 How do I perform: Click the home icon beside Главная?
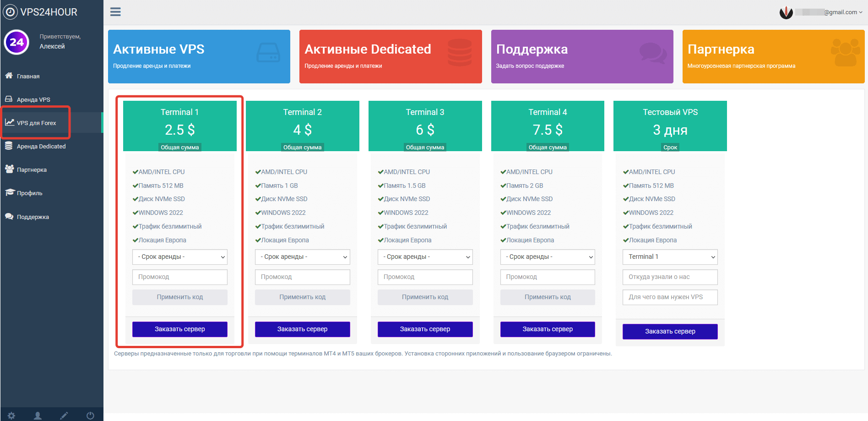tap(9, 76)
